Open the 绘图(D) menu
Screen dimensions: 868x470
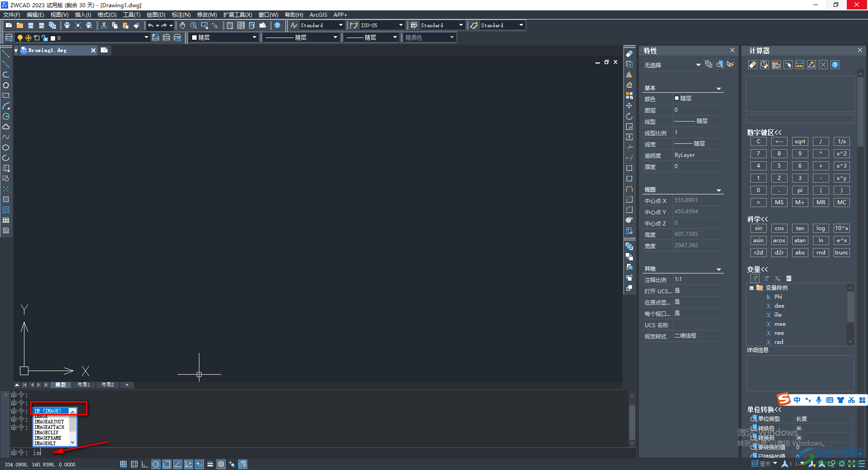156,15
